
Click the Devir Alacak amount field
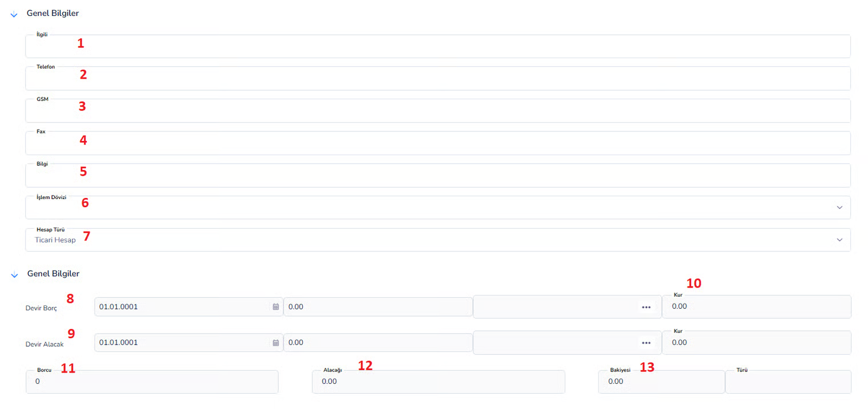pos(377,343)
